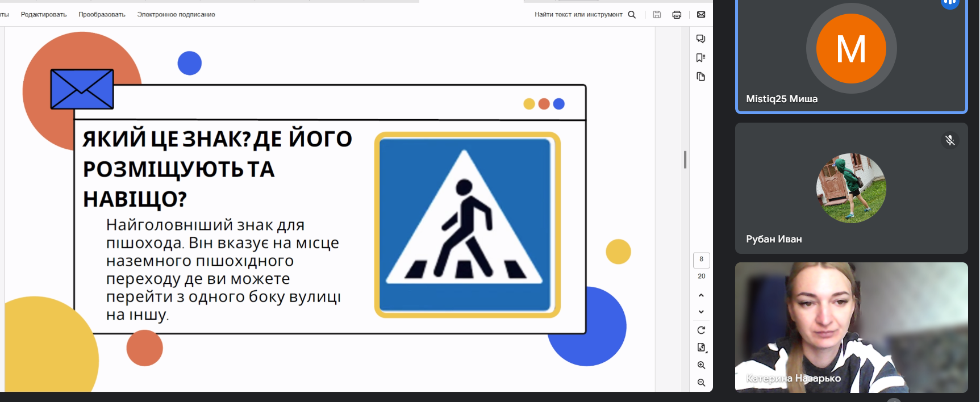Image resolution: width=980 pixels, height=402 pixels.
Task: Share file by email envelope icon
Action: click(701, 15)
